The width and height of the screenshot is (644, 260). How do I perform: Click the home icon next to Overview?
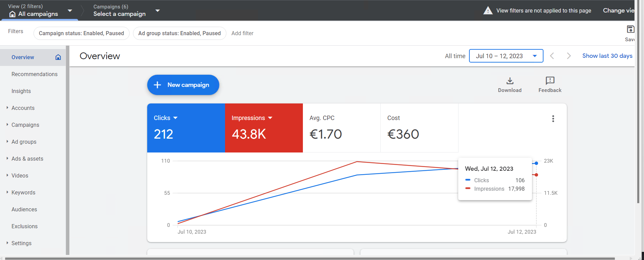click(x=58, y=57)
